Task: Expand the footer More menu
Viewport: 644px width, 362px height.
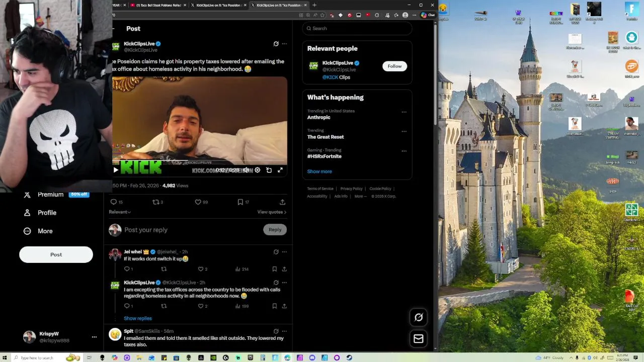Action: (x=360, y=196)
